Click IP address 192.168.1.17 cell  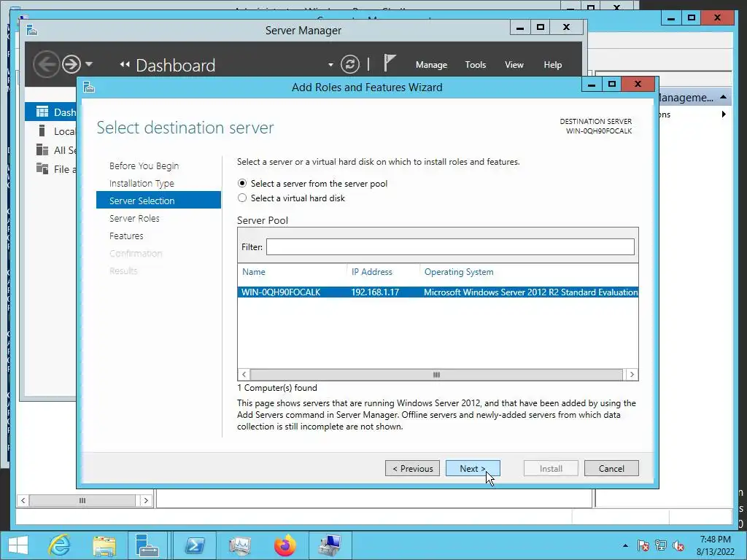click(x=375, y=292)
